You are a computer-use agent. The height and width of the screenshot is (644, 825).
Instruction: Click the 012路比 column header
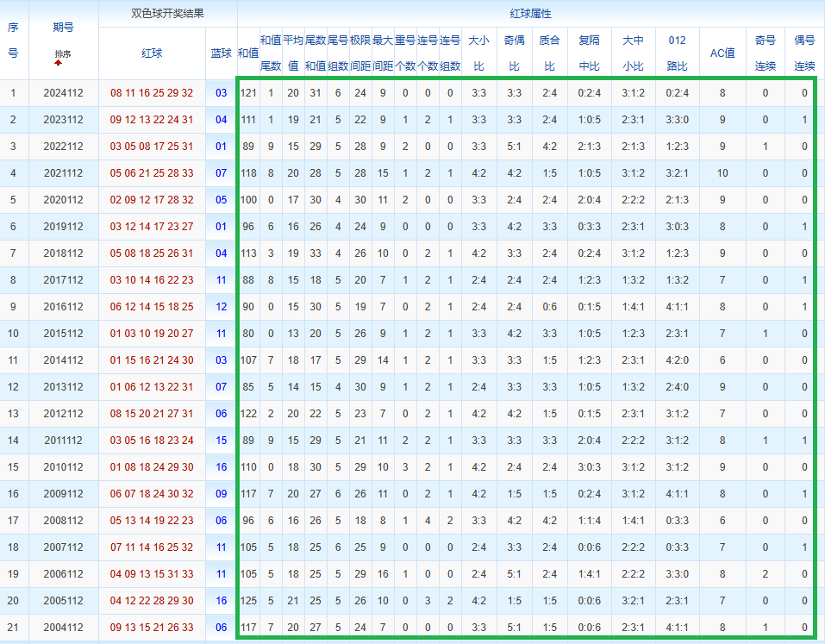(677, 53)
